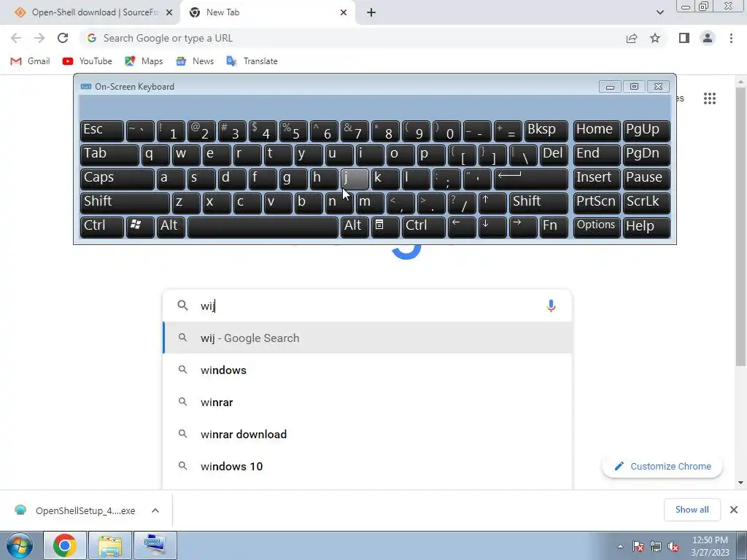Choose 'winrar download' suggestion
The height and width of the screenshot is (560, 747).
click(368, 435)
